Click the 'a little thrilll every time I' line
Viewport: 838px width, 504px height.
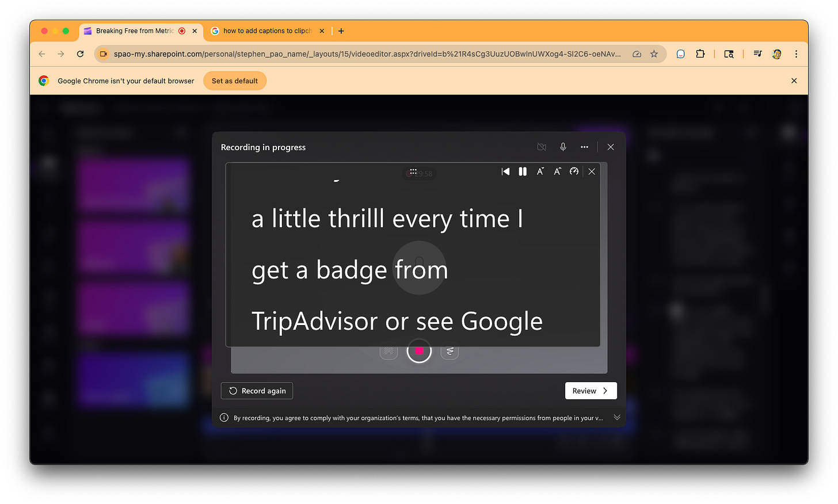(387, 219)
